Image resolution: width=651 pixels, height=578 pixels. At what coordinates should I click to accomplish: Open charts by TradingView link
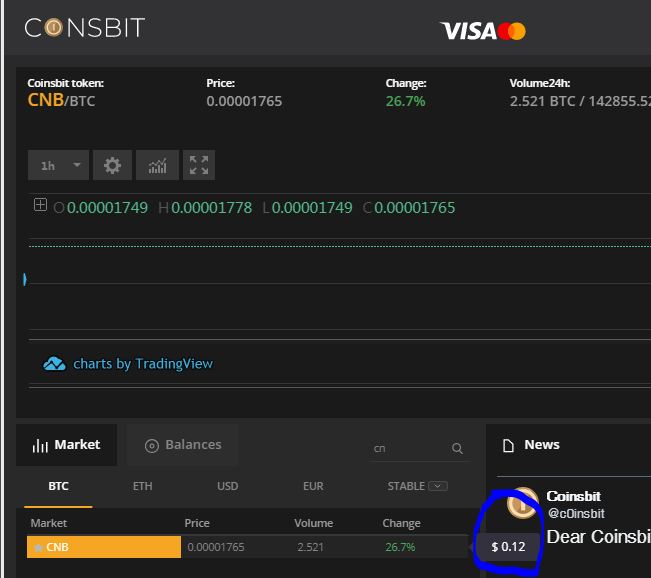pos(143,364)
